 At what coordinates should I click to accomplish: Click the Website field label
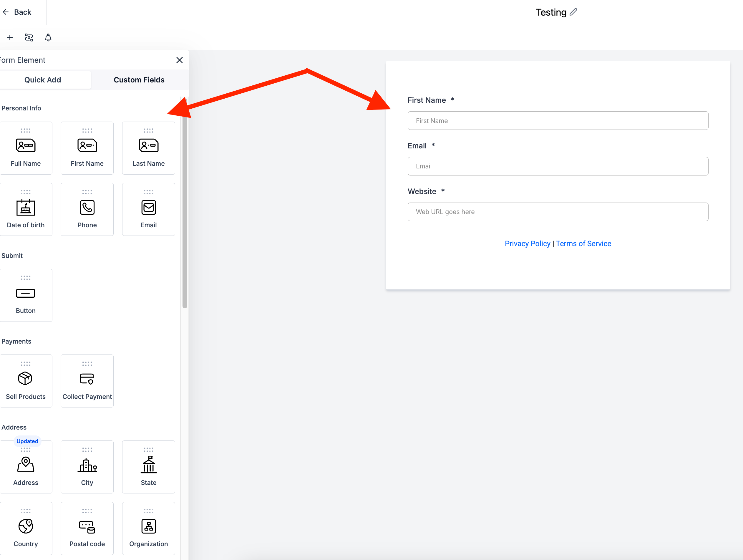422,191
